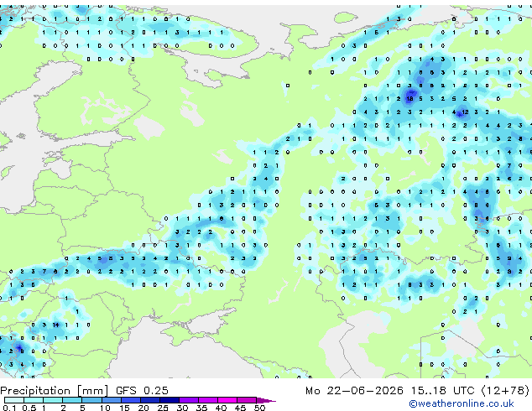Click the '14' precipitation value on map
Viewport: 532px width, 411px height.
55,325
